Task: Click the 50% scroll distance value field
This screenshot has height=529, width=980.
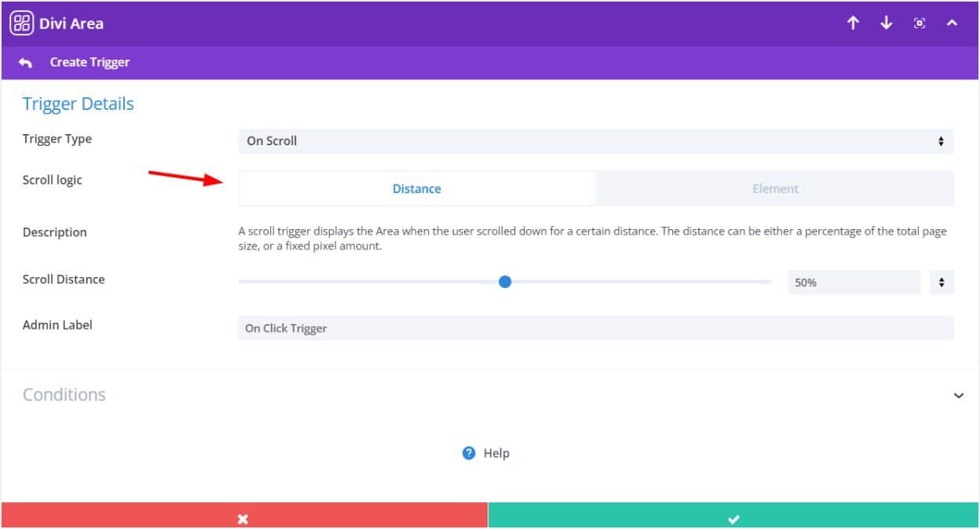Action: tap(854, 282)
